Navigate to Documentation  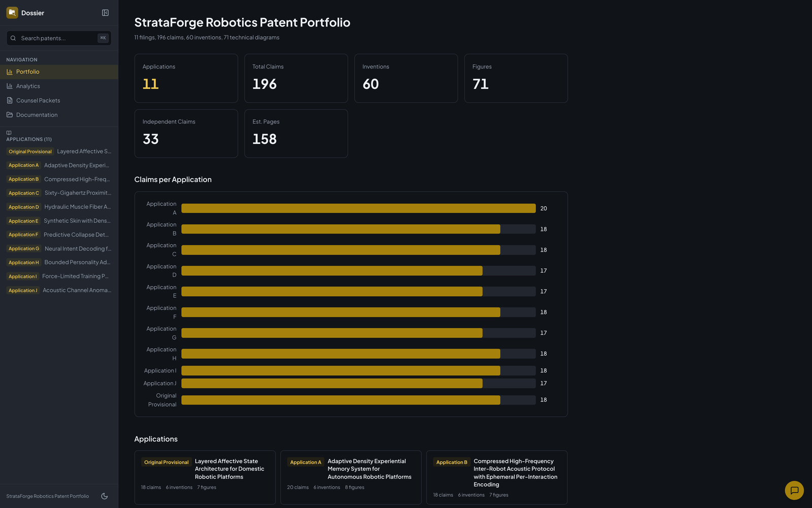[x=59, y=115]
